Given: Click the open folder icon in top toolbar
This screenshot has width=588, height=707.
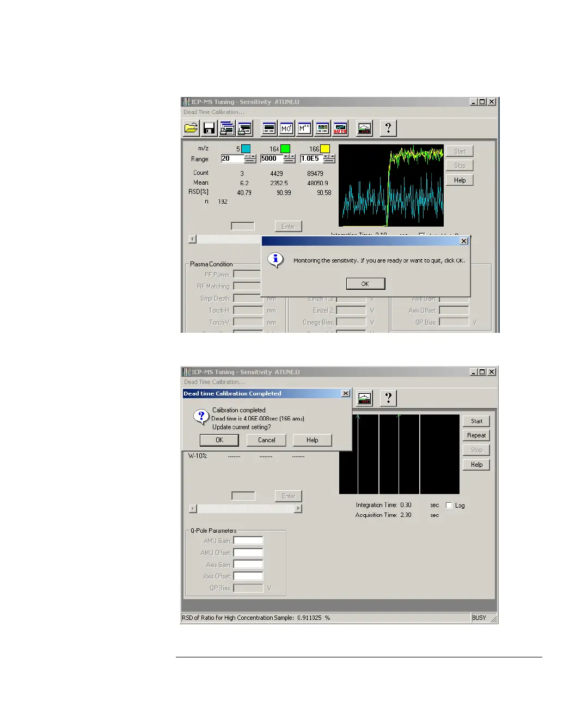Looking at the screenshot, I should tap(191, 128).
